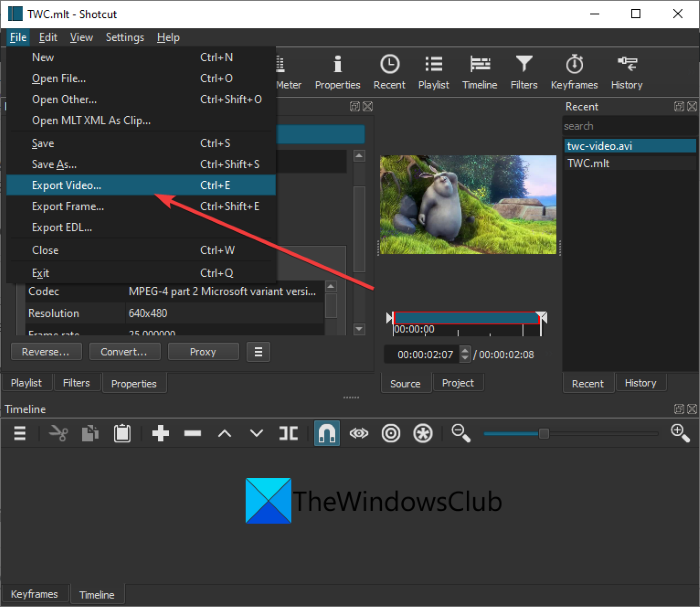Screen dimensions: 700x607
Task: Click the Proxy button
Action: tap(203, 352)
